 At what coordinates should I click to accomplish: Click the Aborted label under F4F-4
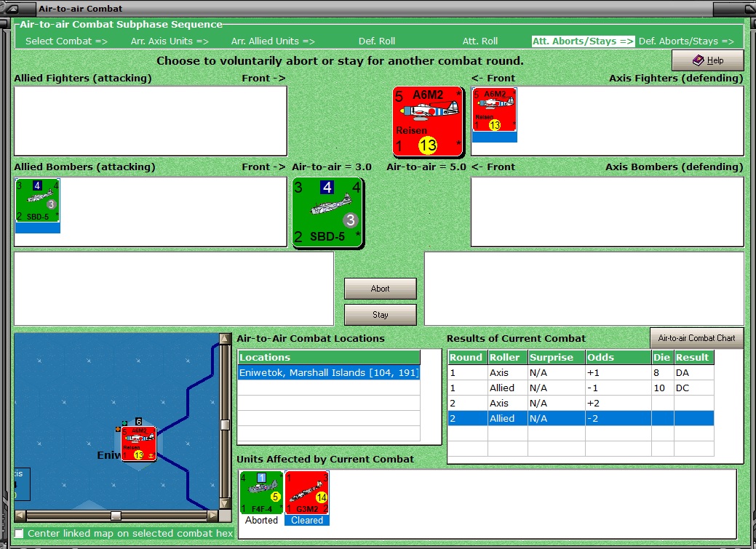(x=261, y=520)
